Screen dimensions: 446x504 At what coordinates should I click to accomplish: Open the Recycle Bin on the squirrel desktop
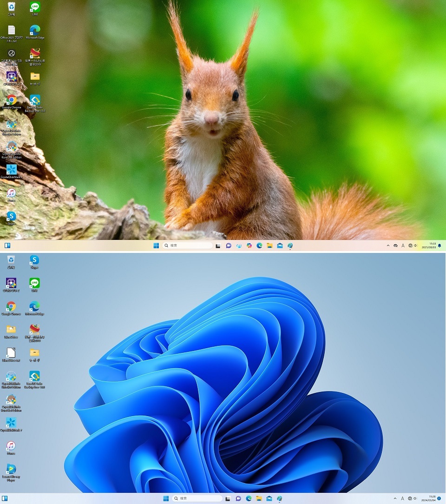click(x=11, y=9)
